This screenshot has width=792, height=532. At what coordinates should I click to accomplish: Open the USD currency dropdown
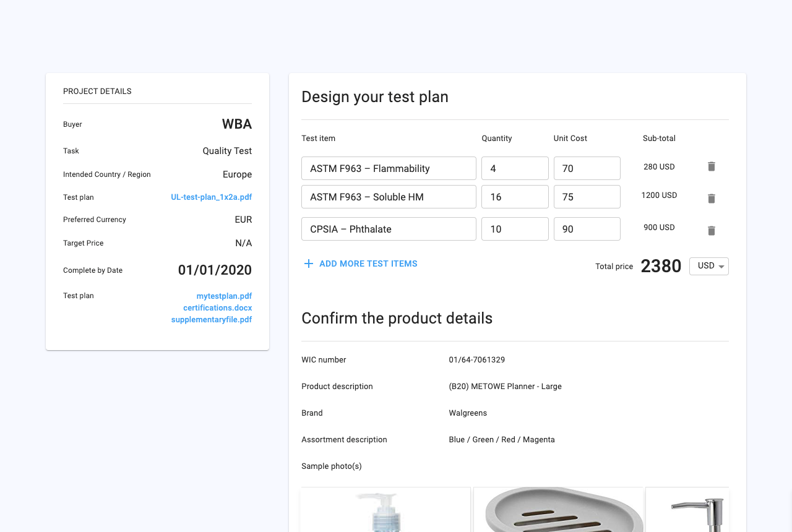pos(708,266)
